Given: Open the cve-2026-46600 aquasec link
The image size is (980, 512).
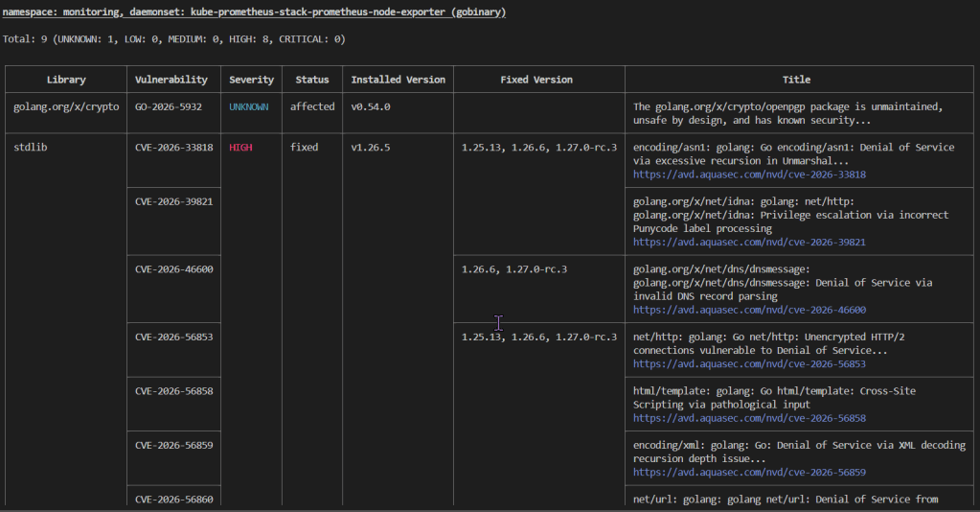Looking at the screenshot, I should (749, 310).
